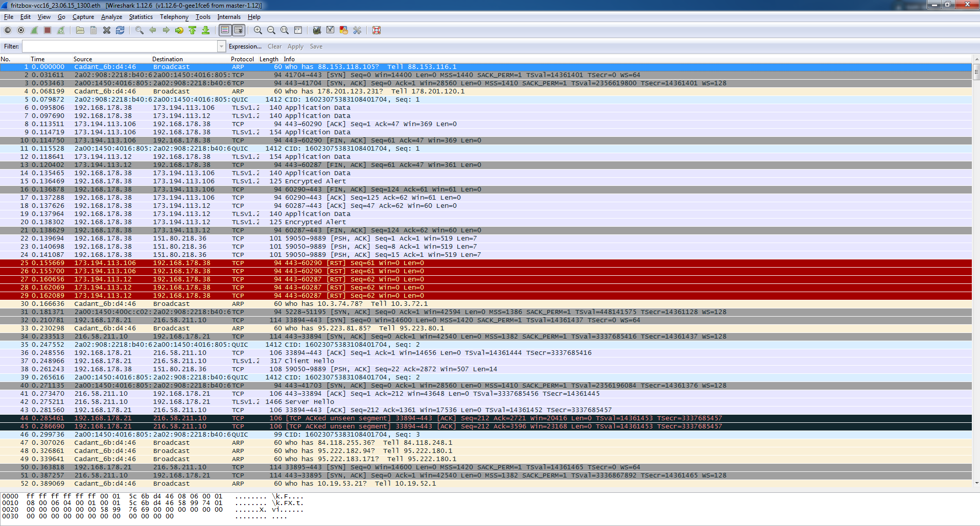Select packet 15 Encrypted Alert row
The height and width of the screenshot is (526, 980).
point(485,181)
